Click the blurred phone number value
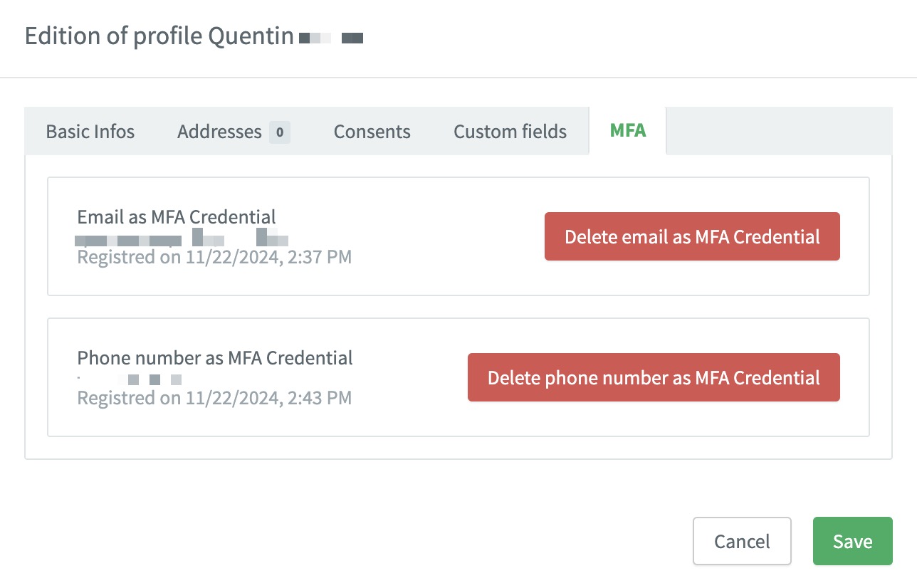Viewport: 917px width, 588px height. [x=130, y=379]
